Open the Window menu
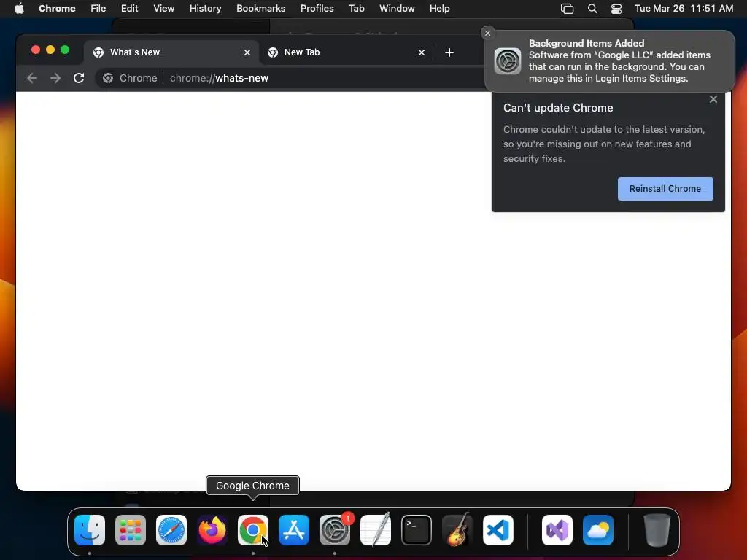Image resolution: width=747 pixels, height=560 pixels. (x=397, y=9)
